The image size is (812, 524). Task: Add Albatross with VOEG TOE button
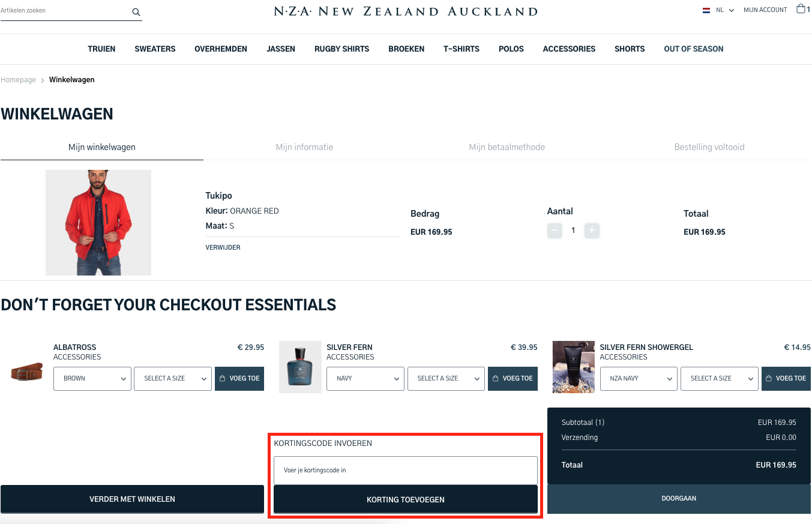coord(239,379)
